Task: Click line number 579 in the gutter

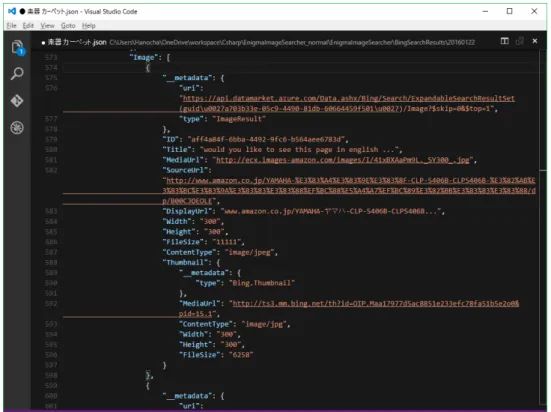Action: pos(51,140)
